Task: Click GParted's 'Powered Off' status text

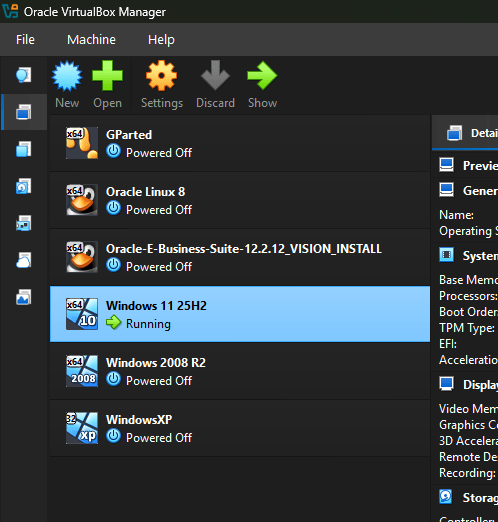Action: click(159, 153)
